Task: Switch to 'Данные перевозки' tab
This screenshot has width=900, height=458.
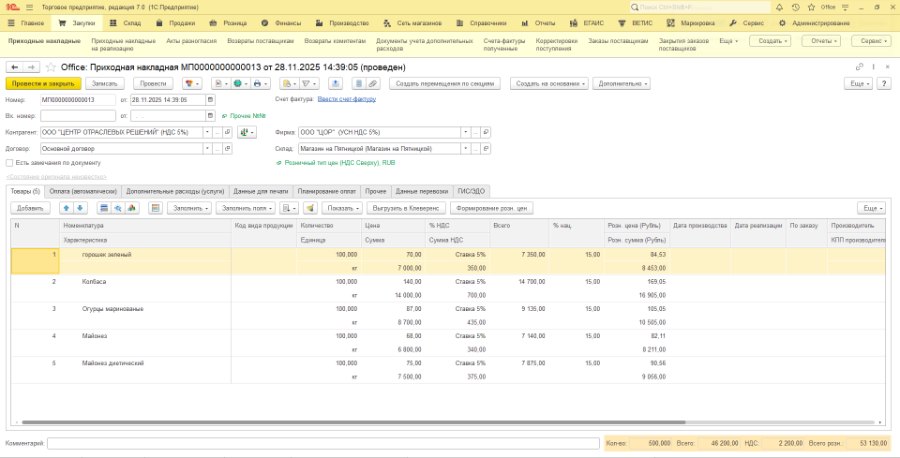Action: pyautogui.click(x=422, y=191)
